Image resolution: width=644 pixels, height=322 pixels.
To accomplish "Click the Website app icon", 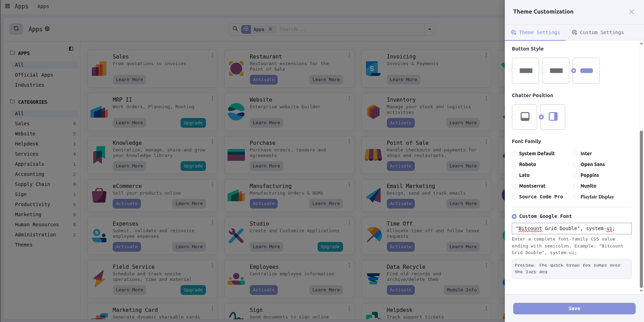I will [x=236, y=112].
